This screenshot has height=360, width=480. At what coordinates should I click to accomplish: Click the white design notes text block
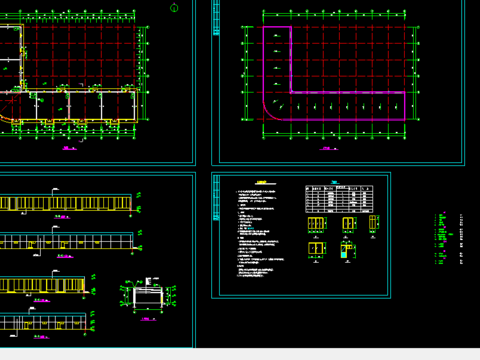tap(260, 233)
